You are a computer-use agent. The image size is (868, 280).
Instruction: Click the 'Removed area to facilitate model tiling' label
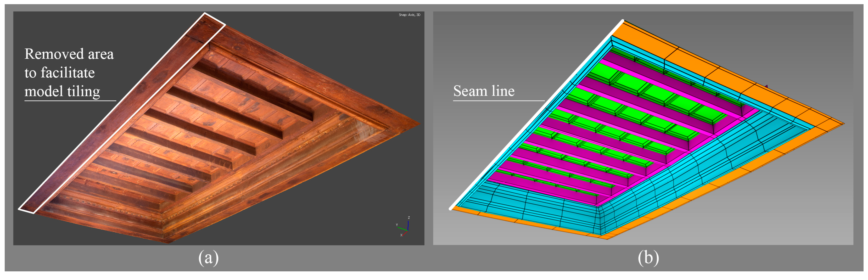69,73
